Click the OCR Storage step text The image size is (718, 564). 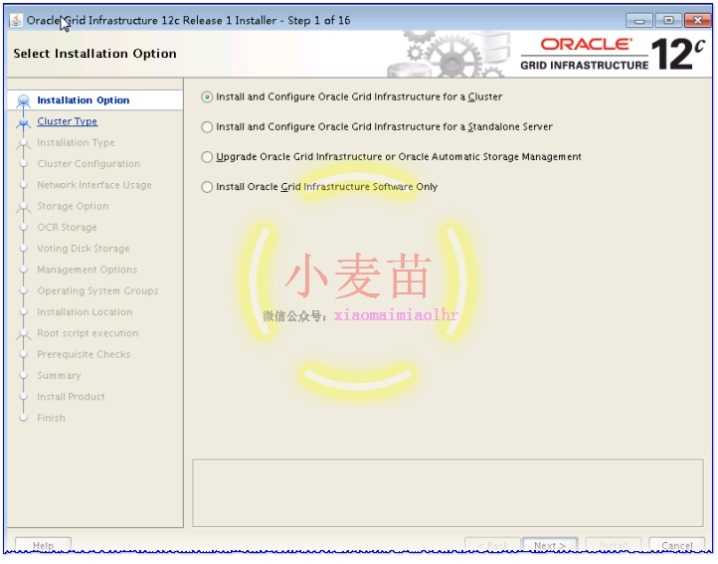67,228
